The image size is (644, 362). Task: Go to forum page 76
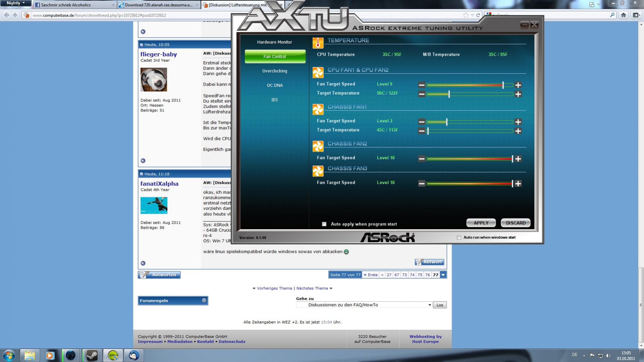pos(428,275)
